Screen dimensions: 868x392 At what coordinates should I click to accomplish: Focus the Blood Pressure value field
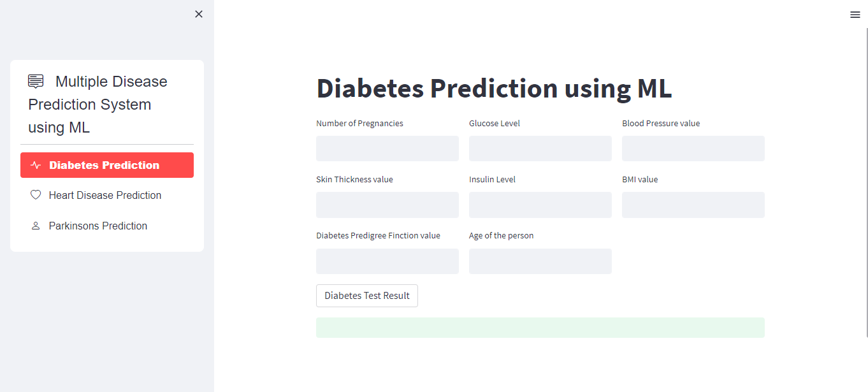click(693, 148)
